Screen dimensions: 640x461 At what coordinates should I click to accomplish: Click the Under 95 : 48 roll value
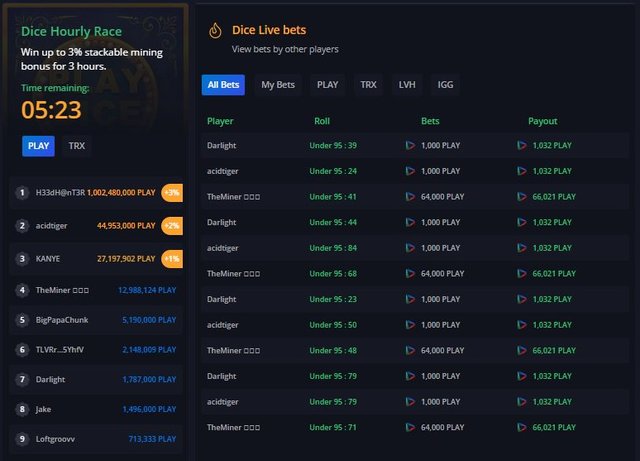click(333, 351)
